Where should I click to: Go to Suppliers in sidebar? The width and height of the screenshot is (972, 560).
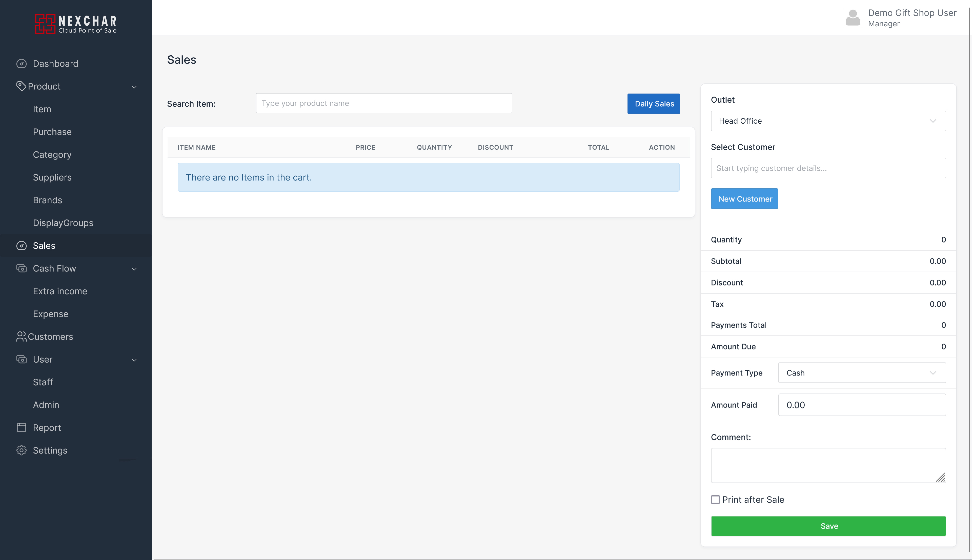point(52,177)
